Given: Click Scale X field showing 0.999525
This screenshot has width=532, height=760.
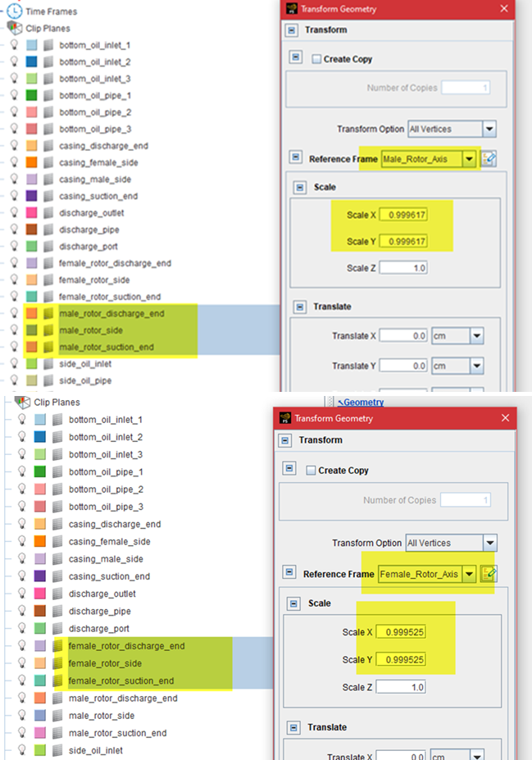Looking at the screenshot, I should [x=400, y=632].
